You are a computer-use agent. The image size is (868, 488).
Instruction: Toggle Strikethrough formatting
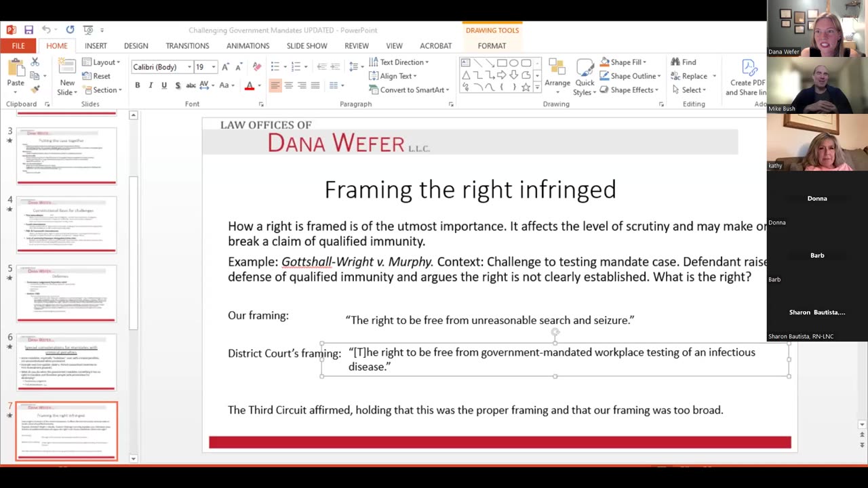[191, 85]
